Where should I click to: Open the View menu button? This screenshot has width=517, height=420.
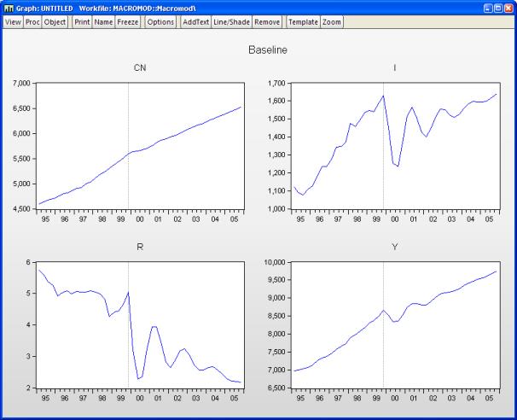coord(13,21)
